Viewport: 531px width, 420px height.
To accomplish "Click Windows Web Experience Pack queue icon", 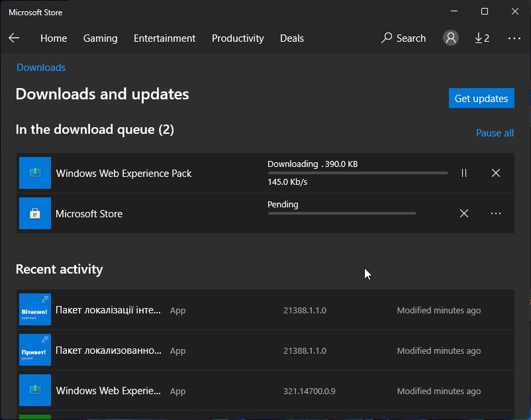I will tap(35, 173).
